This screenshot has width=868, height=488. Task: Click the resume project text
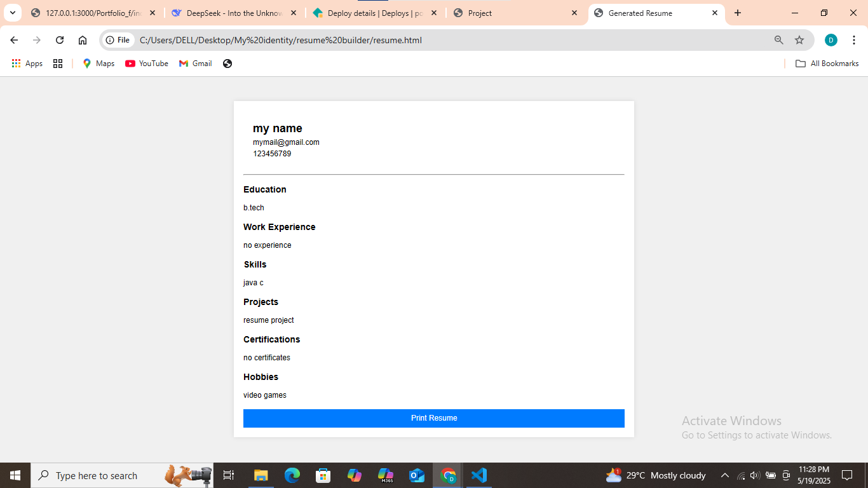pos(269,320)
